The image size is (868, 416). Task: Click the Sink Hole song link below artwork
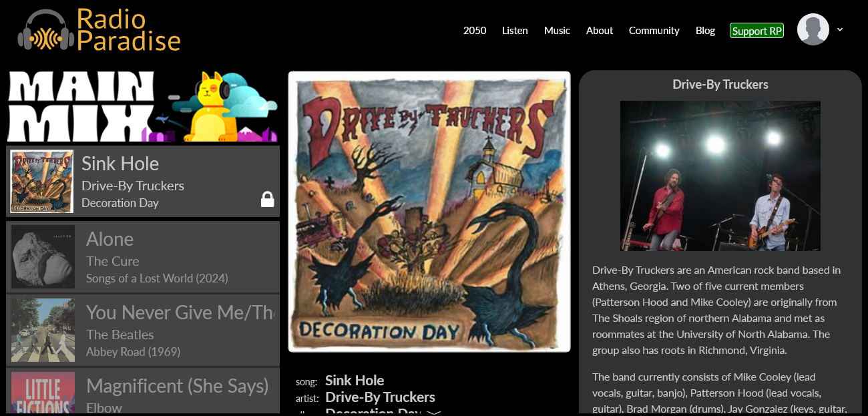coord(355,381)
